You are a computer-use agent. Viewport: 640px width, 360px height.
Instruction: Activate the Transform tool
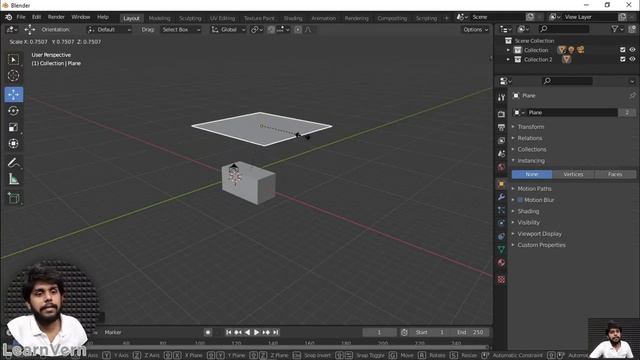point(13,143)
